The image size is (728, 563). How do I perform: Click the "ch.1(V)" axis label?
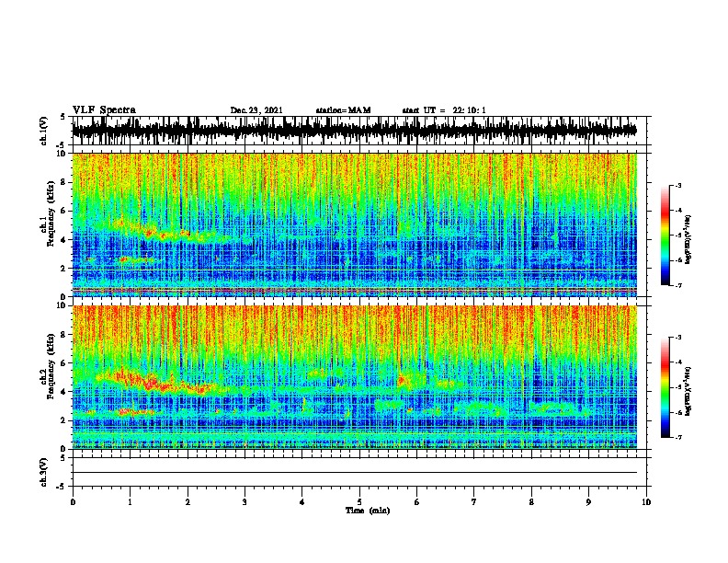coord(43,131)
